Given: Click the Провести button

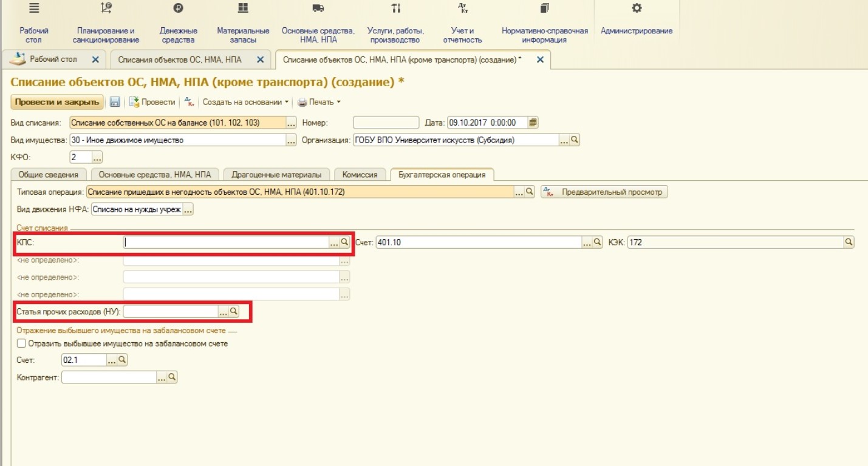Looking at the screenshot, I should point(152,103).
